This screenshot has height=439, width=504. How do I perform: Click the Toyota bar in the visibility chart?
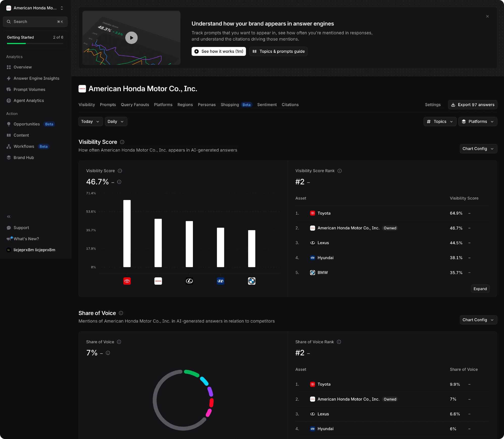click(x=127, y=233)
